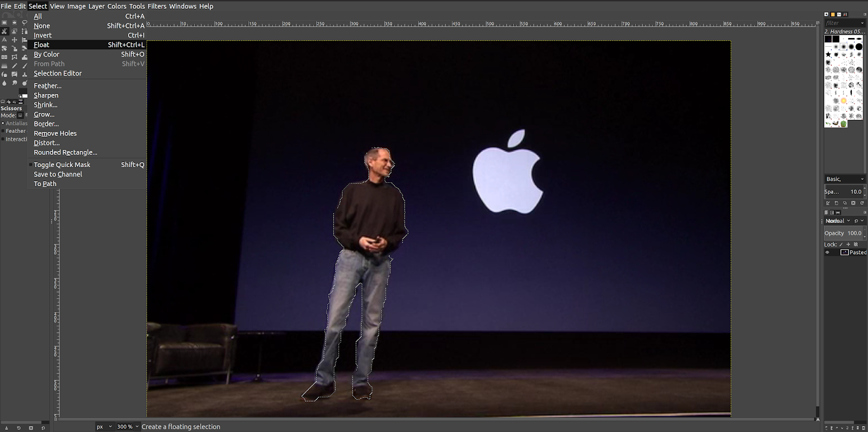The height and width of the screenshot is (432, 868).
Task: Select the Cage Transform tool
Action: tap(15, 57)
